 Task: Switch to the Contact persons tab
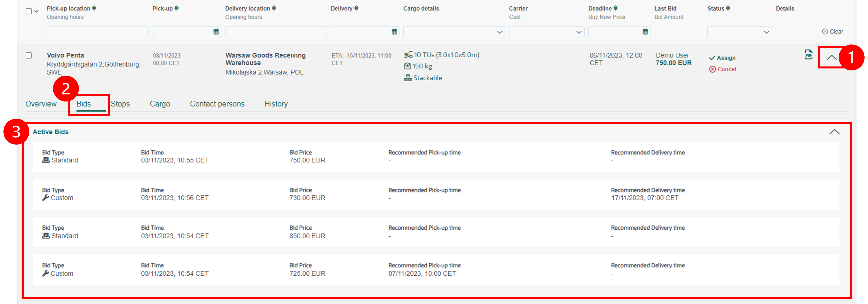(217, 104)
